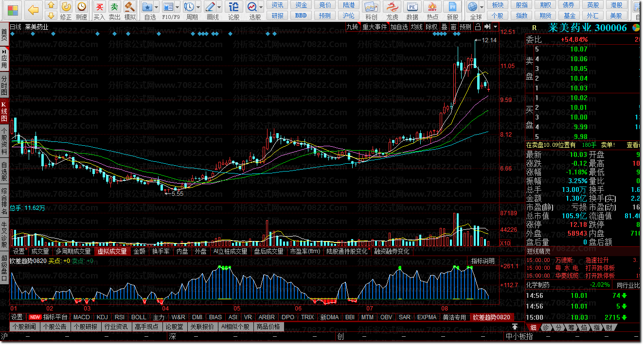This screenshot has width=644, height=345.
Task: Toggle 重大事件 major events display
Action: tap(375, 27)
